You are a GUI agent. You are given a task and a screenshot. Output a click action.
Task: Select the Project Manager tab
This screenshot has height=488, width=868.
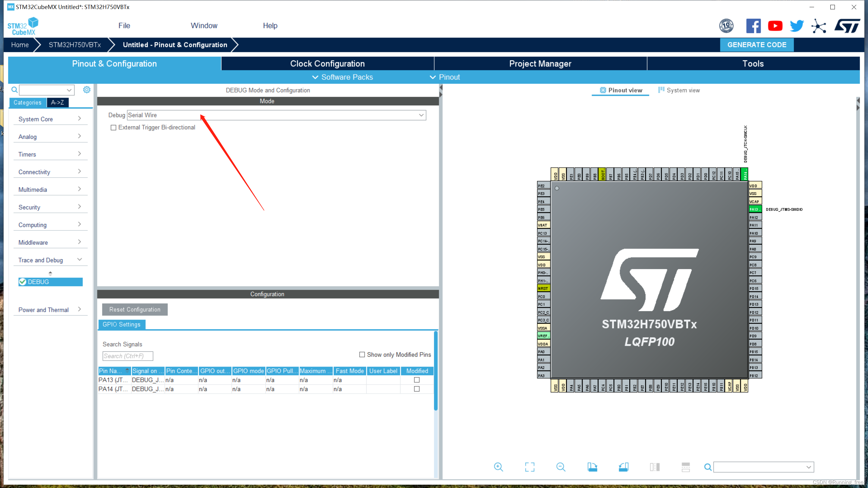[x=540, y=63]
